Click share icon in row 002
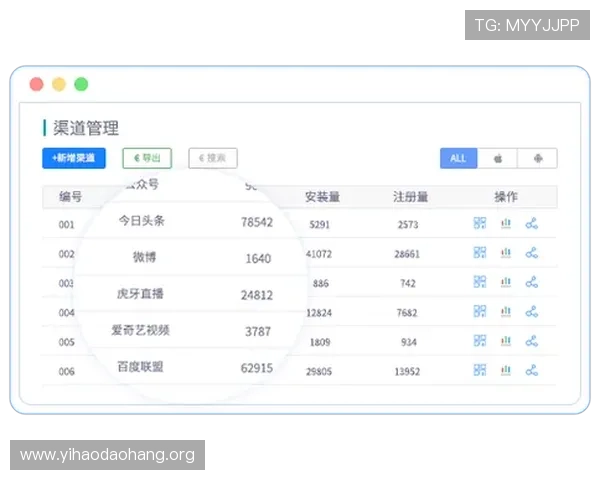The image size is (600, 480). tap(532, 253)
